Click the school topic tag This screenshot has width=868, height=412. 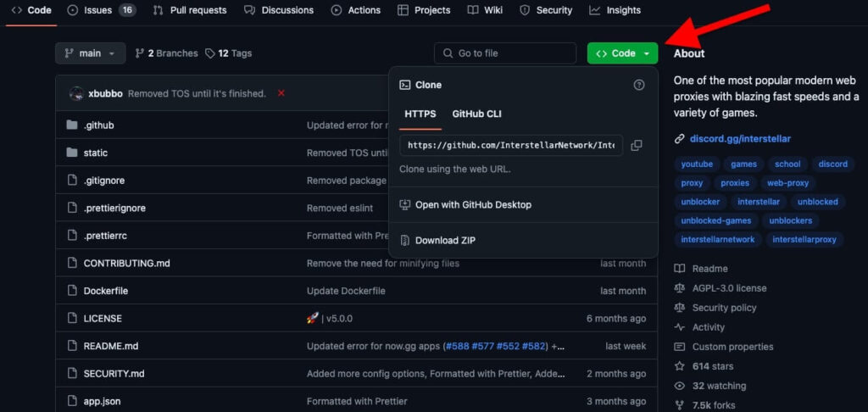coord(787,164)
